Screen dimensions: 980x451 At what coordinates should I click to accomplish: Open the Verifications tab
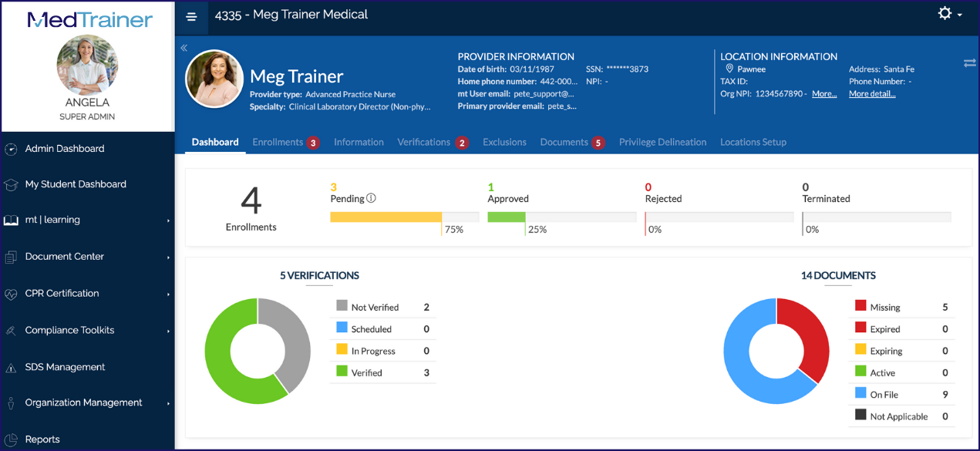pos(423,142)
